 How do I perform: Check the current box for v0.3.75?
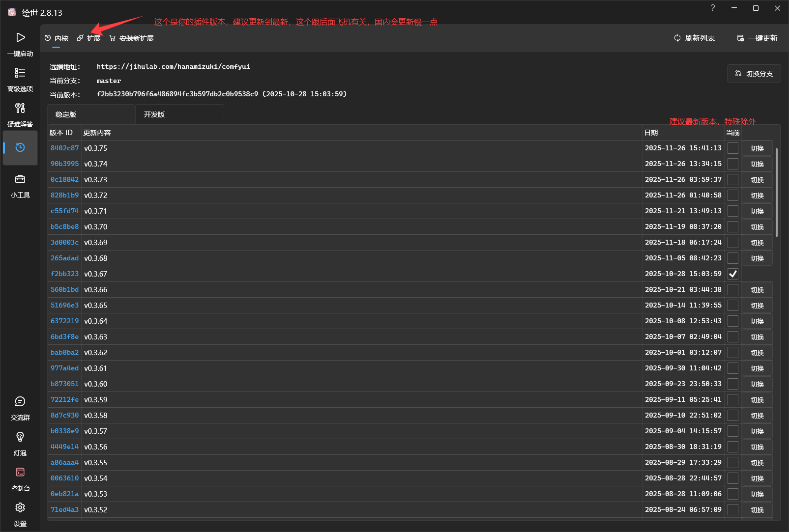732,148
